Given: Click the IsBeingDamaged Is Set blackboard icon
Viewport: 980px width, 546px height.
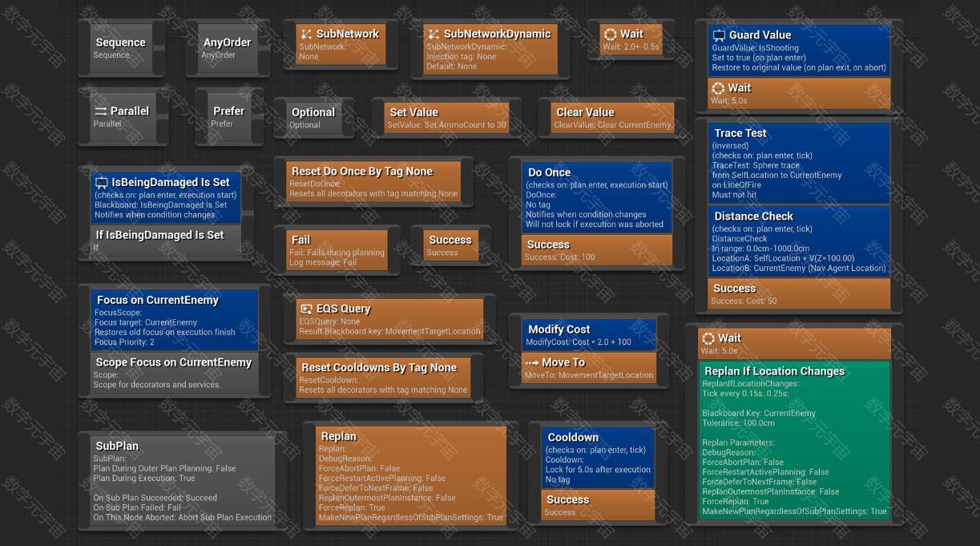Looking at the screenshot, I should click(101, 183).
